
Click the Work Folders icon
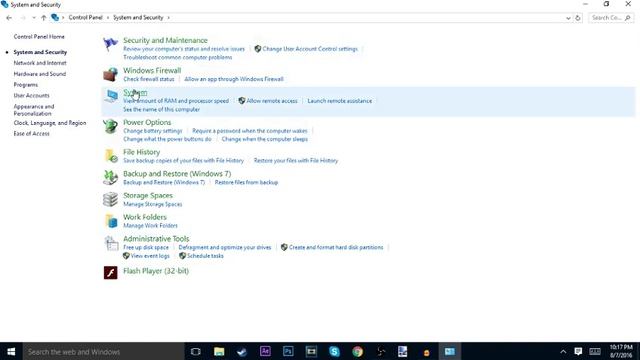(x=111, y=221)
